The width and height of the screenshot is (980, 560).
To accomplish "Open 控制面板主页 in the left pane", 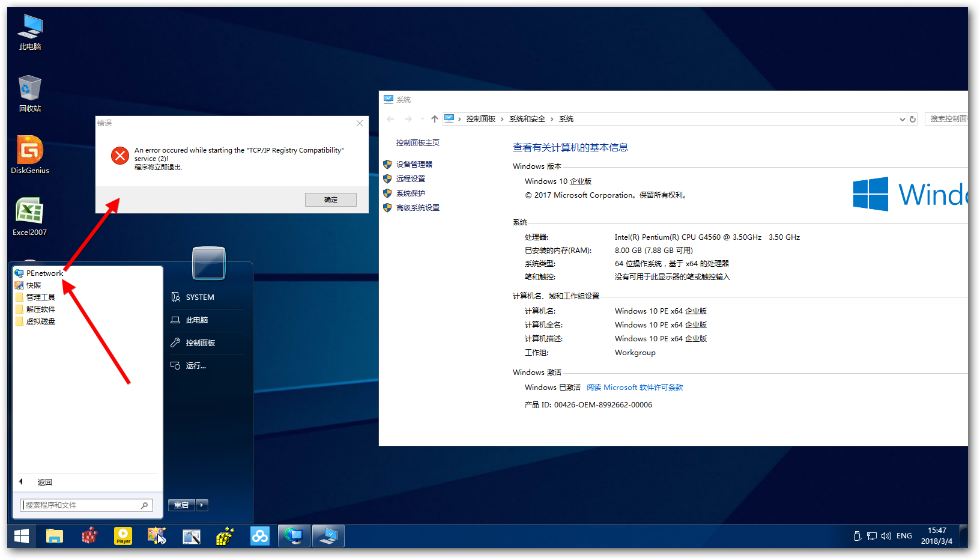I will click(418, 143).
